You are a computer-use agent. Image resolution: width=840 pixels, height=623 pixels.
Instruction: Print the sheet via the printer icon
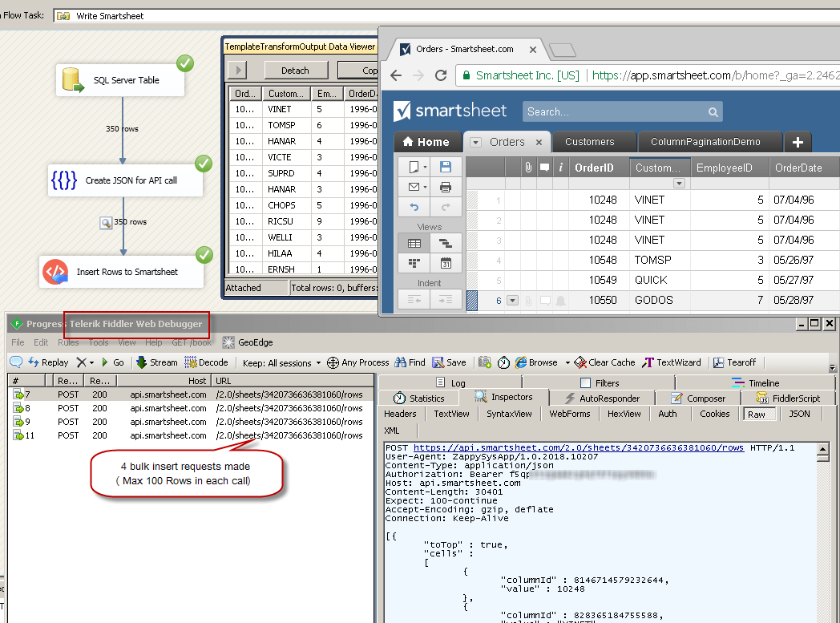pyautogui.click(x=445, y=187)
